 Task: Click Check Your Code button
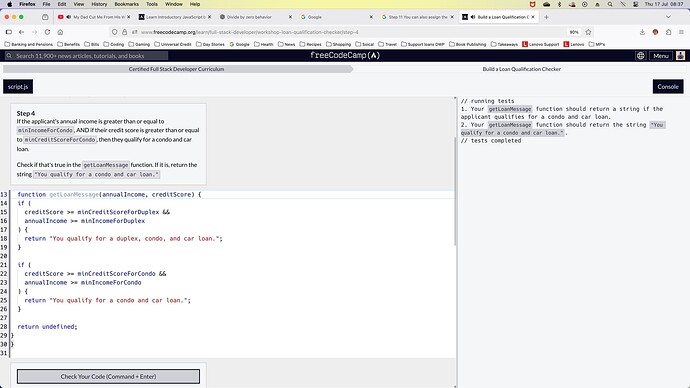tap(108, 377)
